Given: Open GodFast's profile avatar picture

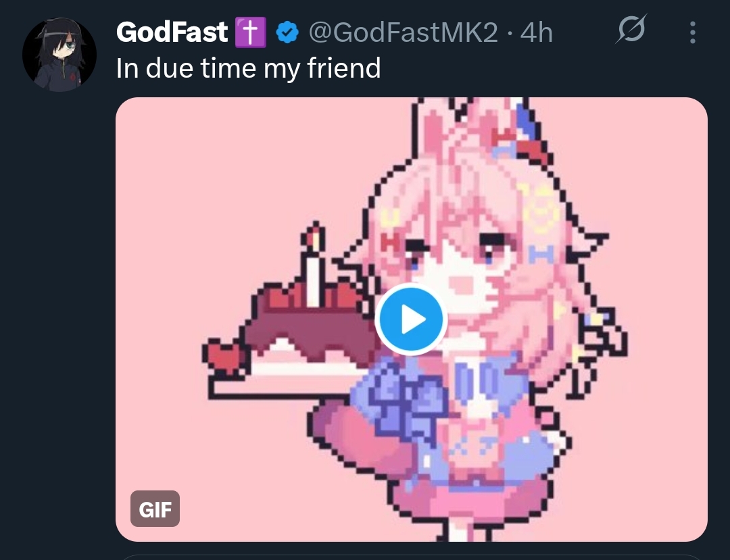Looking at the screenshot, I should (59, 55).
